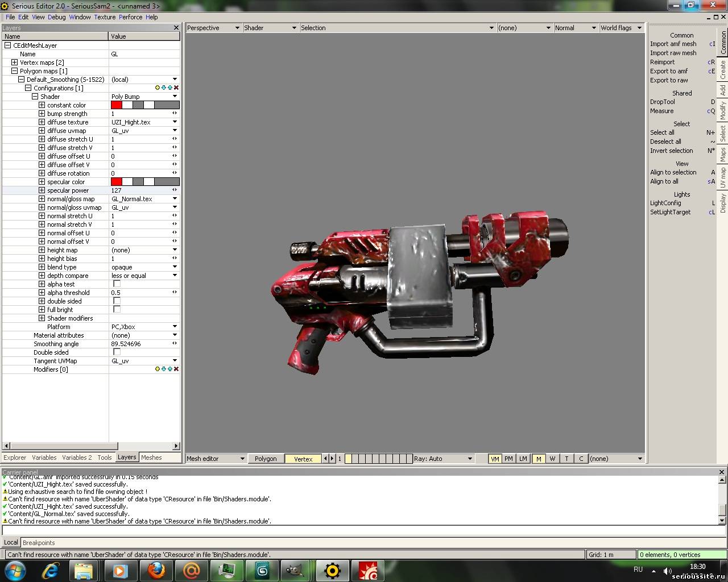Open the Texture menu
The image size is (728, 582).
[x=105, y=17]
